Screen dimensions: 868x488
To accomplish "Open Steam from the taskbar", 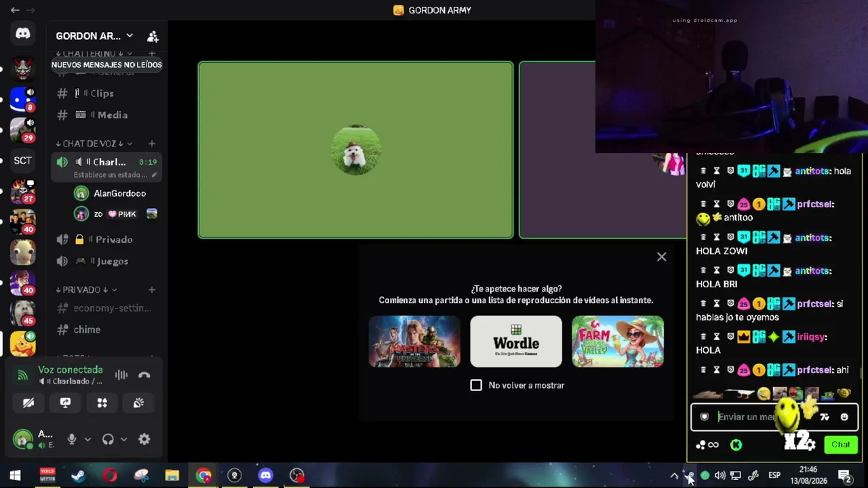I will 78,476.
